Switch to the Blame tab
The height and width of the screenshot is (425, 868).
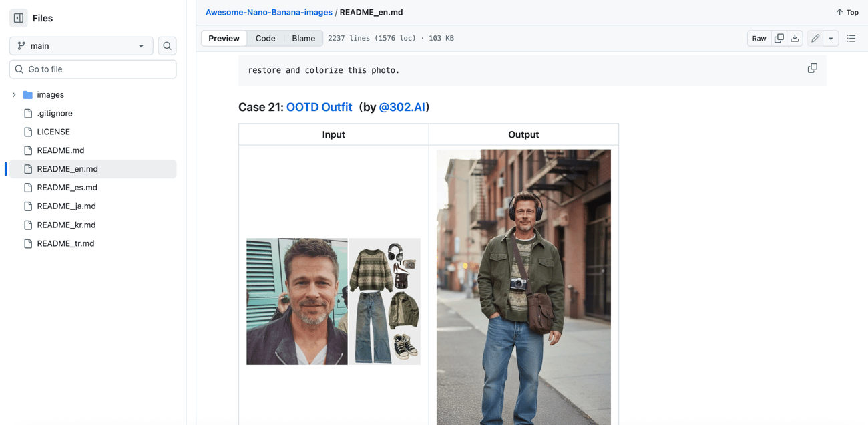[x=303, y=39]
